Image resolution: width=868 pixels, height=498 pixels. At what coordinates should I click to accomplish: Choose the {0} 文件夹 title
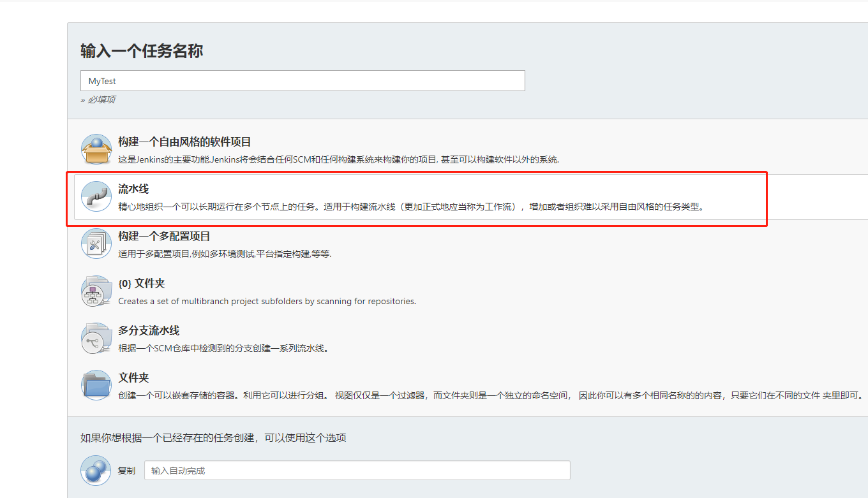point(142,283)
